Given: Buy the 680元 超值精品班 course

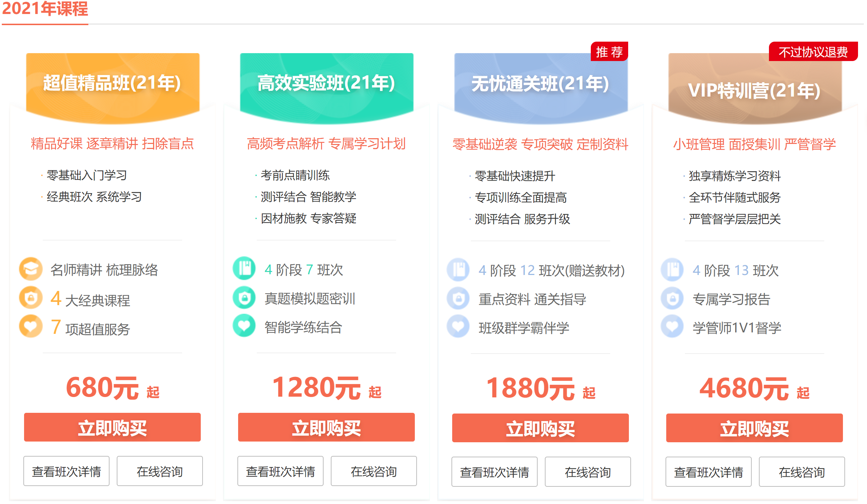Looking at the screenshot, I should pos(112,428).
